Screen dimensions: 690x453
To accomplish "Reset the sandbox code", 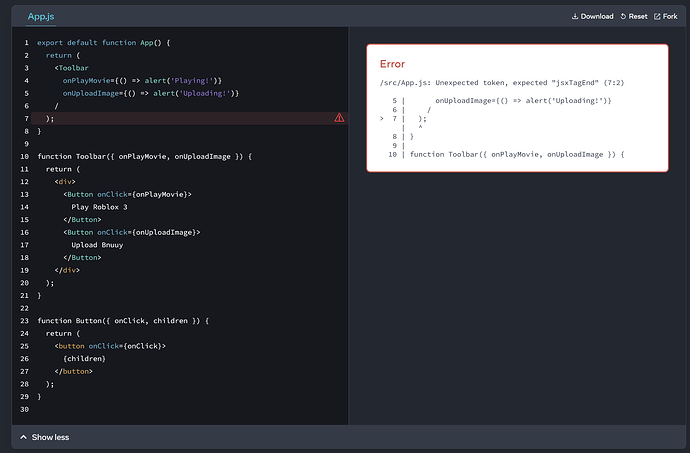I will pos(634,16).
